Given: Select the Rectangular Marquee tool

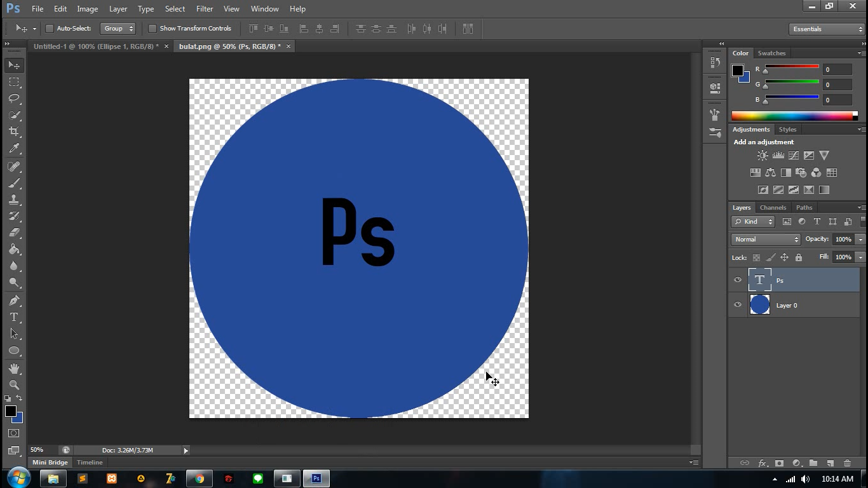Looking at the screenshot, I should pyautogui.click(x=14, y=82).
